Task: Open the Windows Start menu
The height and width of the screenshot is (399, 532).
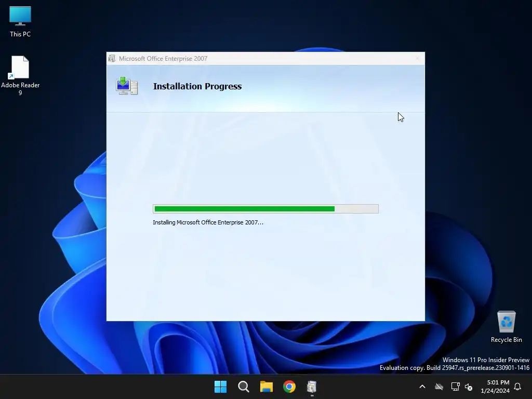Action: pos(220,387)
